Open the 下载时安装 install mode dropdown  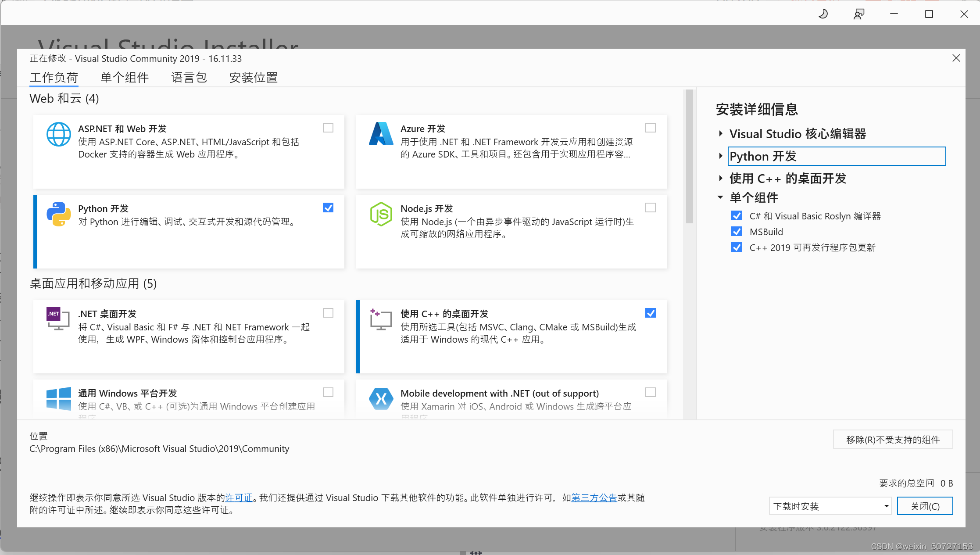click(x=830, y=506)
